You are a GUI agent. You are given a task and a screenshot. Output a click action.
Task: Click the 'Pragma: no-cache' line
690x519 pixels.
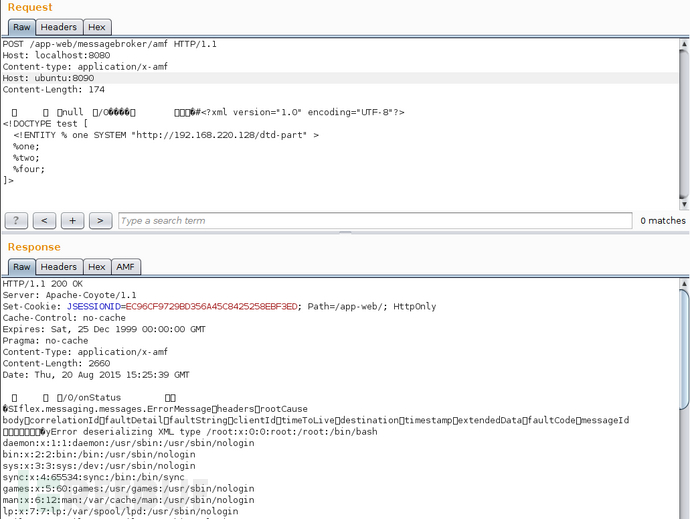coord(45,341)
